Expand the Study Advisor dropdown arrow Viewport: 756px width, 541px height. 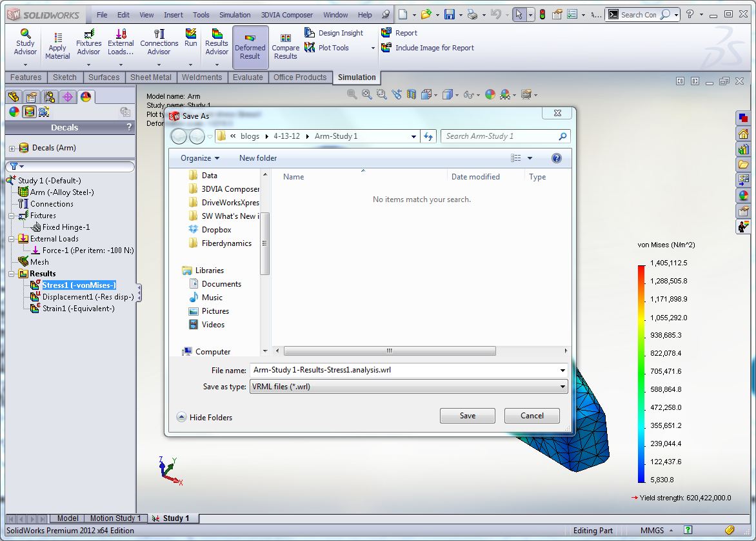coord(25,65)
